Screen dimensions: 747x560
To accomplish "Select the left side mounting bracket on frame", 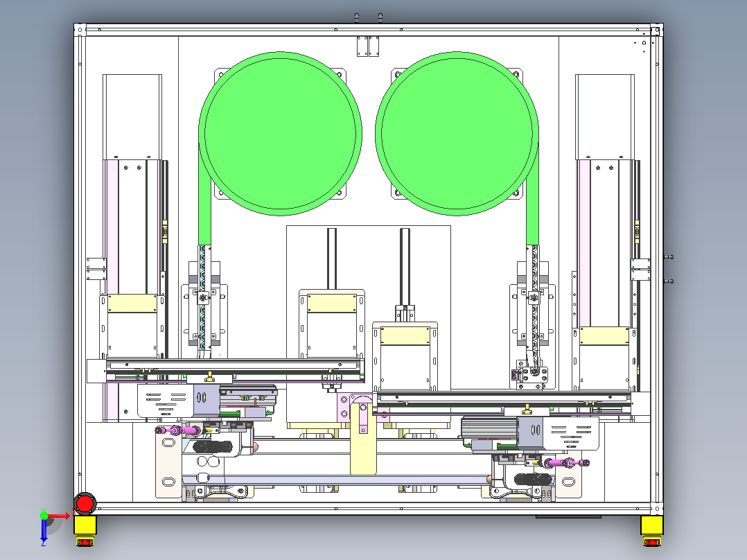I will 96,269.
